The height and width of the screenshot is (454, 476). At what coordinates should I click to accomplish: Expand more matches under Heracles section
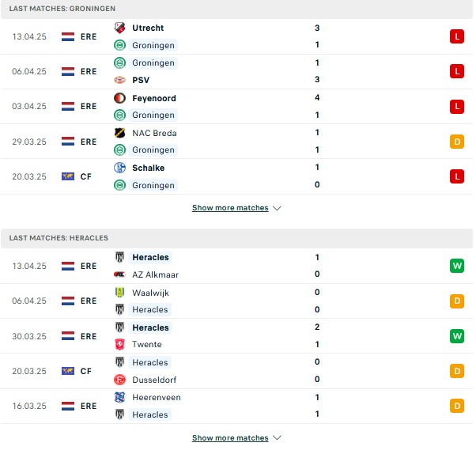[230, 437]
